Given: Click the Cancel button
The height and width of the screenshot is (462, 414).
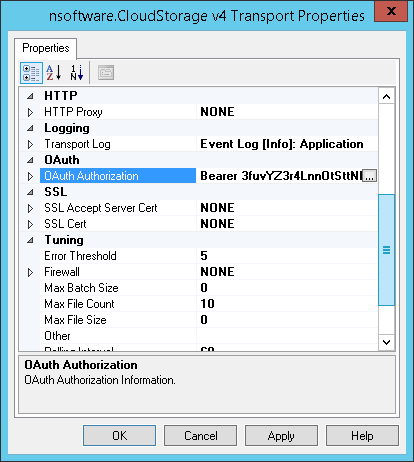Looking at the screenshot, I should coord(200,435).
